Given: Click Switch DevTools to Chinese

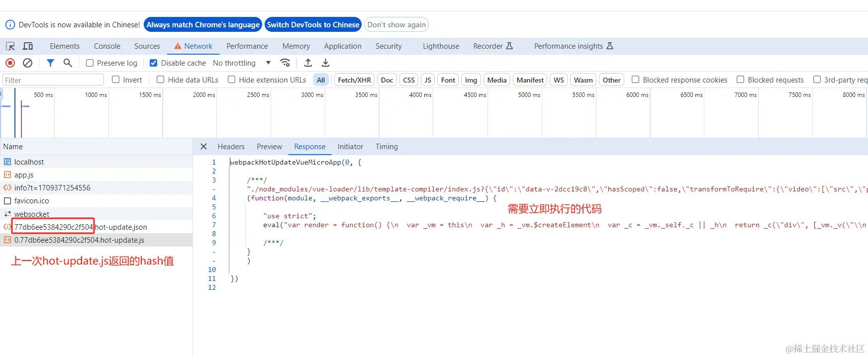Looking at the screenshot, I should [x=313, y=24].
